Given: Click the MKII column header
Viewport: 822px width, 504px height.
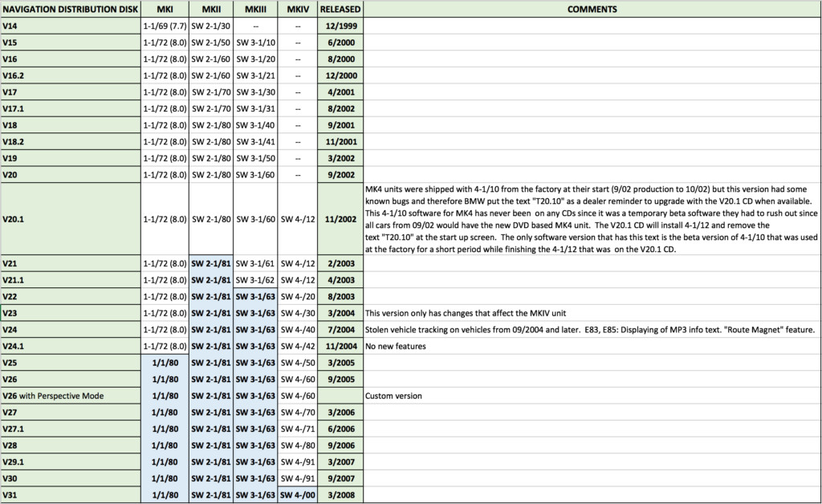Looking at the screenshot, I should (x=211, y=9).
